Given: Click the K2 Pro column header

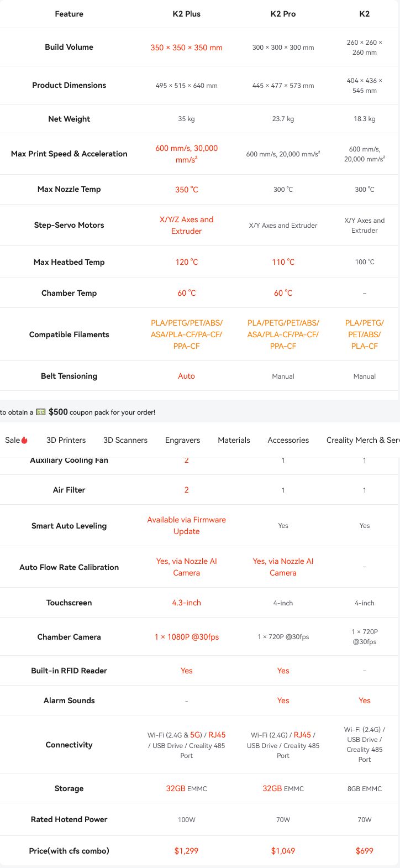Looking at the screenshot, I should click(283, 14).
